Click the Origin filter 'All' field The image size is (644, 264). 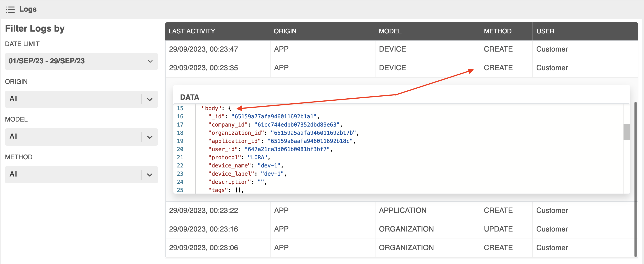81,99
